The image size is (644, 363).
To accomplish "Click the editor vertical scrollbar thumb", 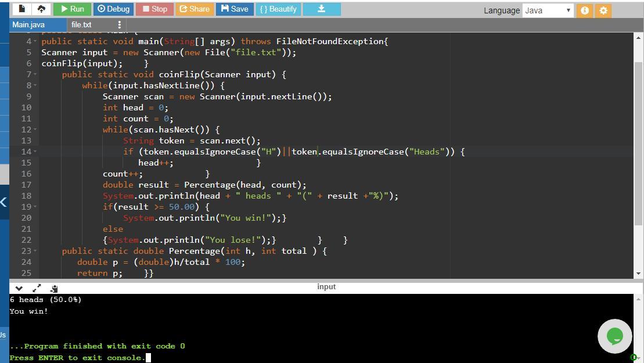I will pos(638,143).
